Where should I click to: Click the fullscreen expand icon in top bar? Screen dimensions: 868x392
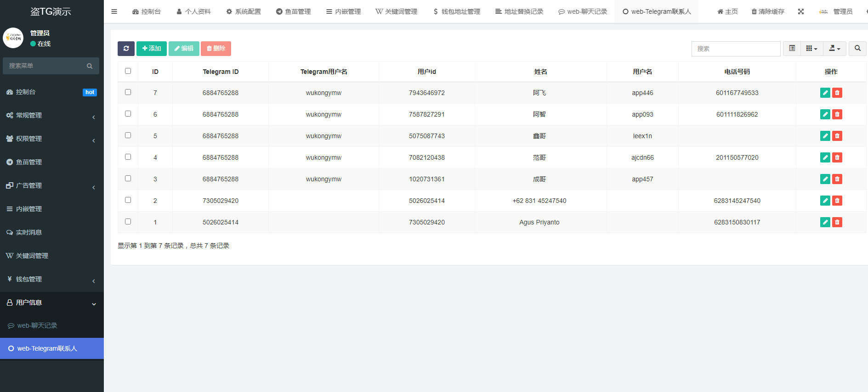[x=801, y=11]
